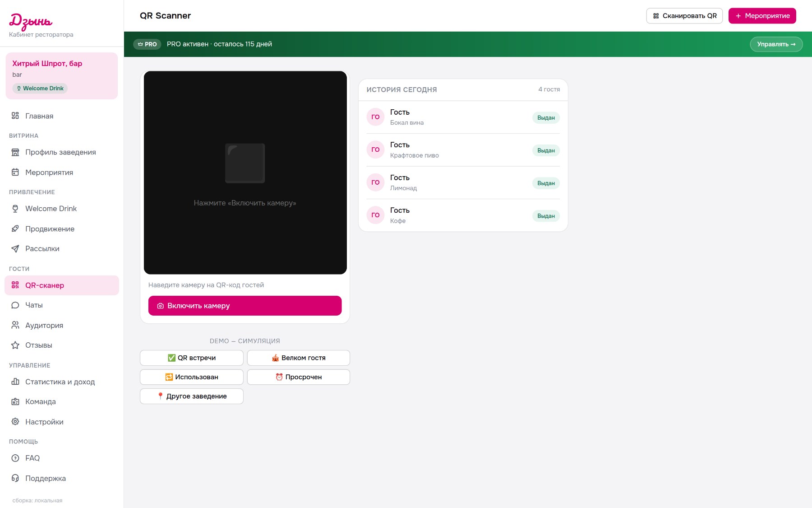Screen dimensions: 812x508
Task: Click the Гость entry with Лимонад
Action: pyautogui.click(x=463, y=182)
